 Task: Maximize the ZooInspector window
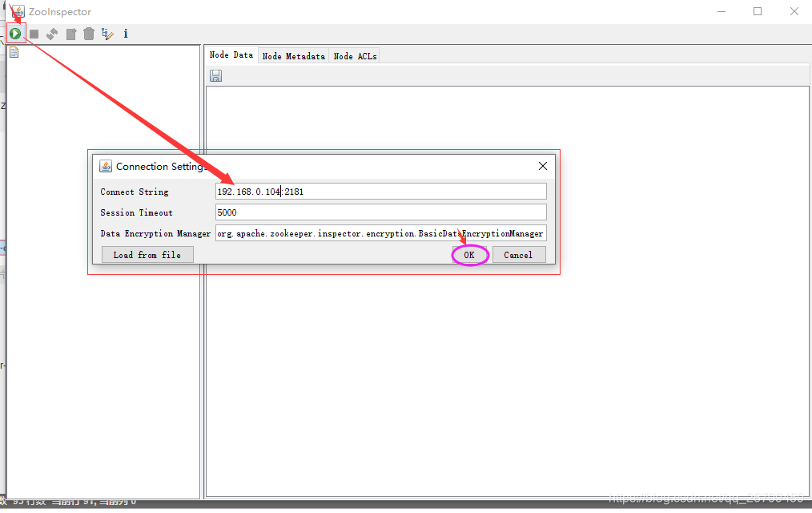(758, 11)
